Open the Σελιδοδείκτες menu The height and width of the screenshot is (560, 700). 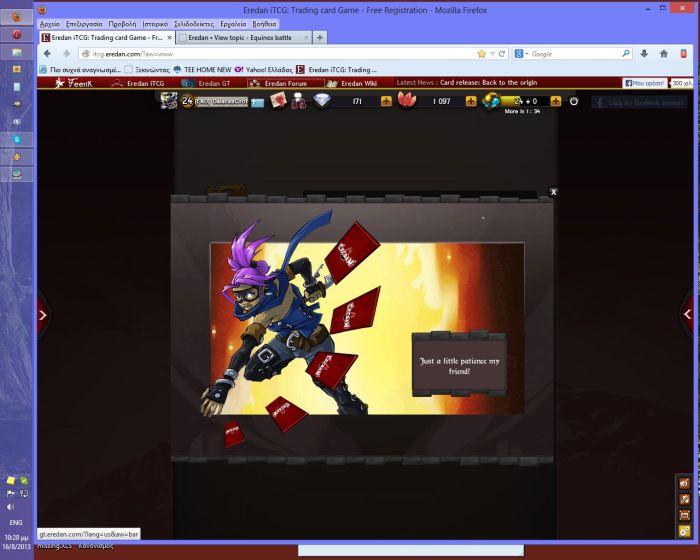click(x=194, y=24)
